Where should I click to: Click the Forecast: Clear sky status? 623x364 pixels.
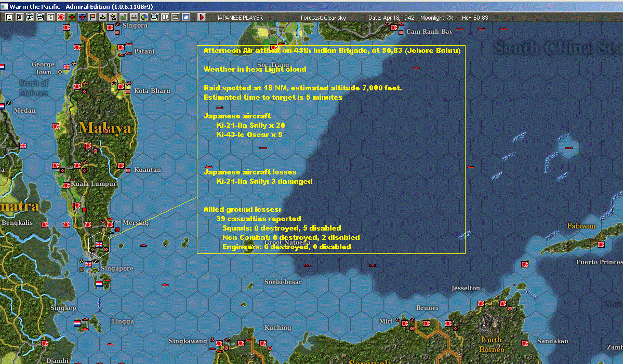(x=323, y=18)
